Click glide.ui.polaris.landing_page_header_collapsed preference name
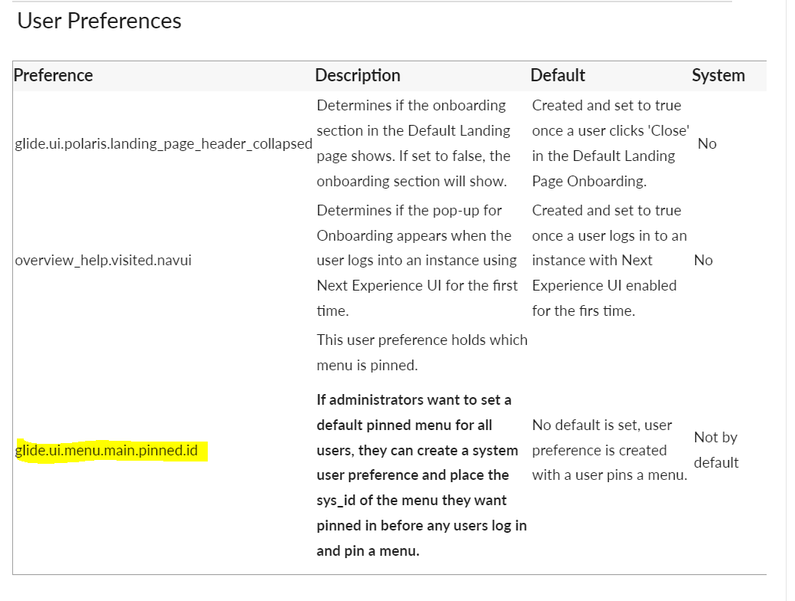Screen dimensions: 795x601 [x=163, y=144]
